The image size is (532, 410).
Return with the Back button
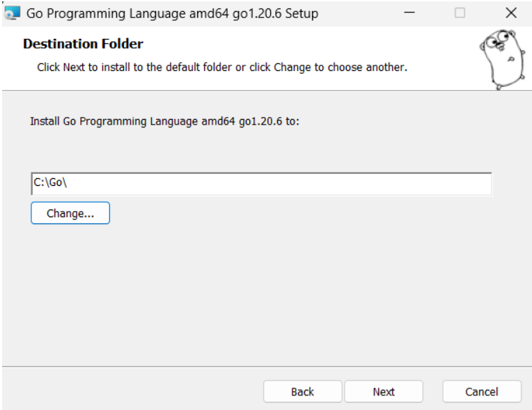302,392
